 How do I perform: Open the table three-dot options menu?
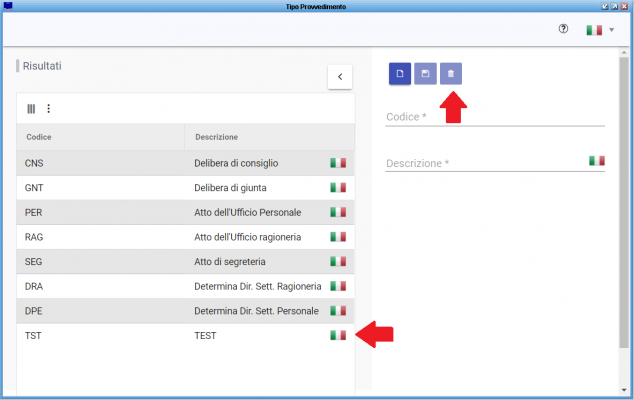(x=49, y=108)
